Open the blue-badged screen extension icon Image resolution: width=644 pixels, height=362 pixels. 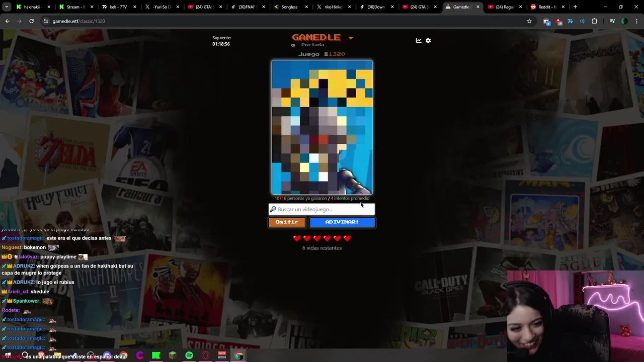coord(546,21)
